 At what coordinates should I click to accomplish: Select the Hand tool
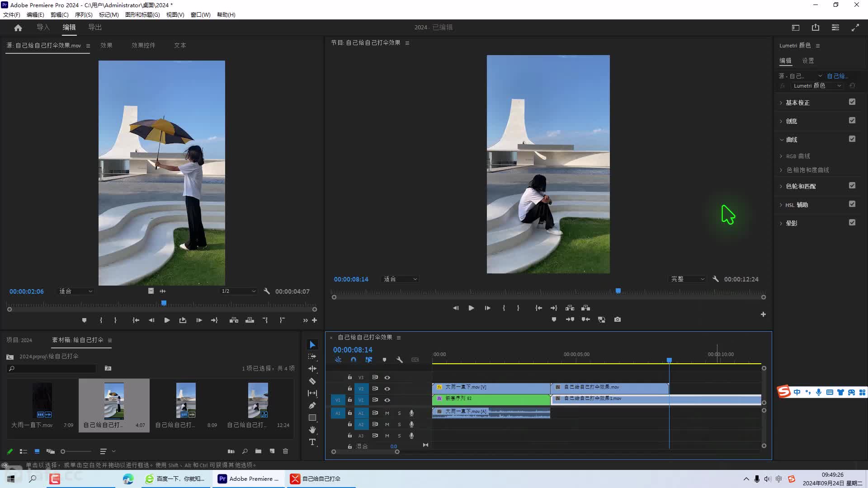(312, 430)
